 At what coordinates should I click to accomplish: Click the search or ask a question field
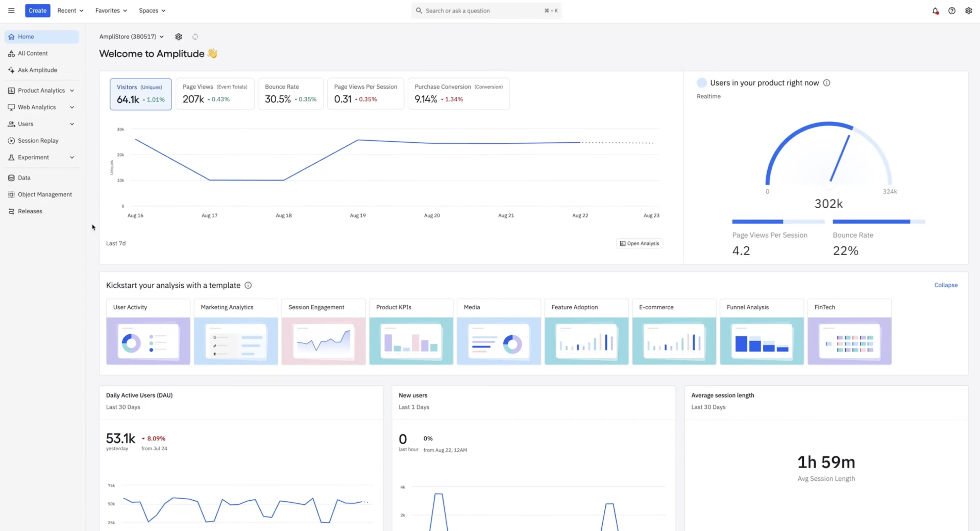[x=486, y=11]
